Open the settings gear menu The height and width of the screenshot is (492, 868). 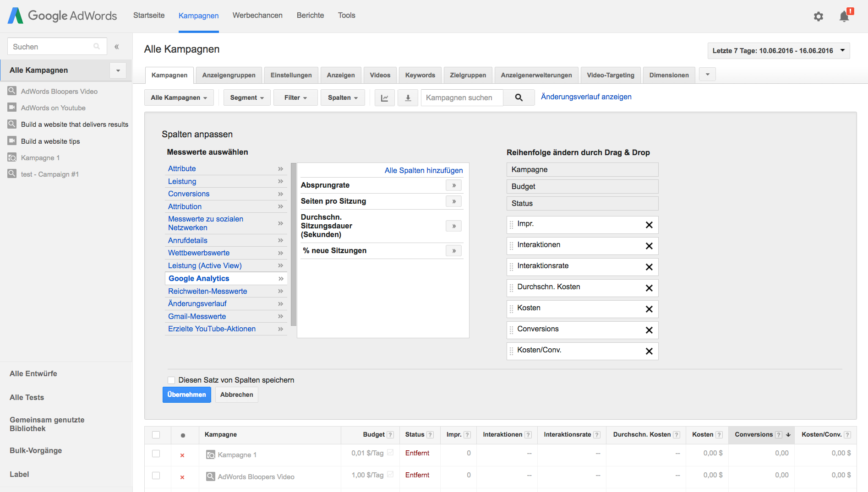pyautogui.click(x=818, y=16)
